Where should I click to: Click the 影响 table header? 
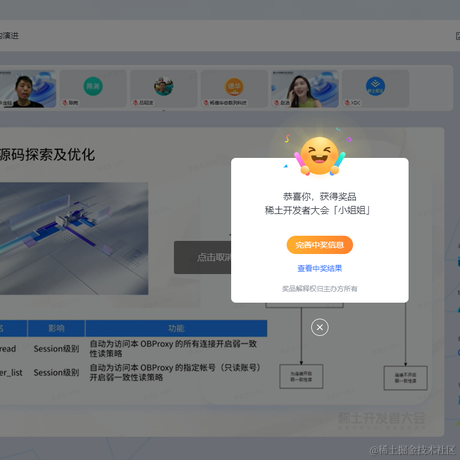56,328
